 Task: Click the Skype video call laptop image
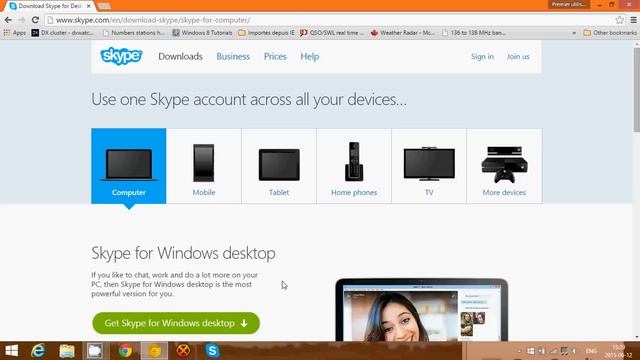click(x=422, y=310)
